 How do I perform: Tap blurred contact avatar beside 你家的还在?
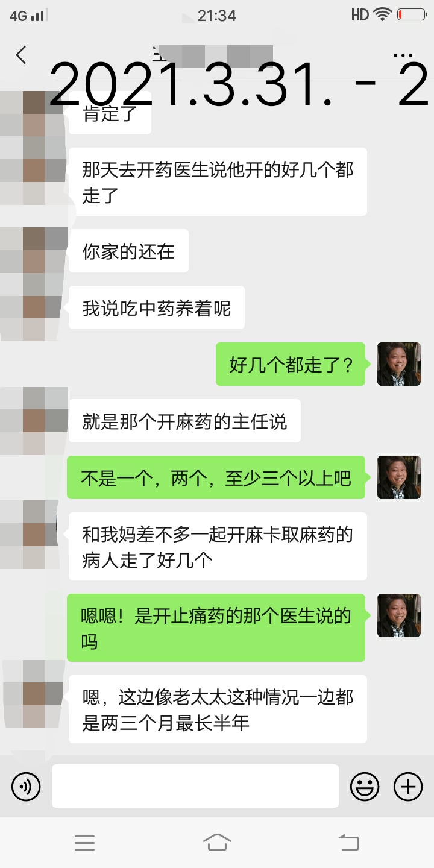point(34,251)
